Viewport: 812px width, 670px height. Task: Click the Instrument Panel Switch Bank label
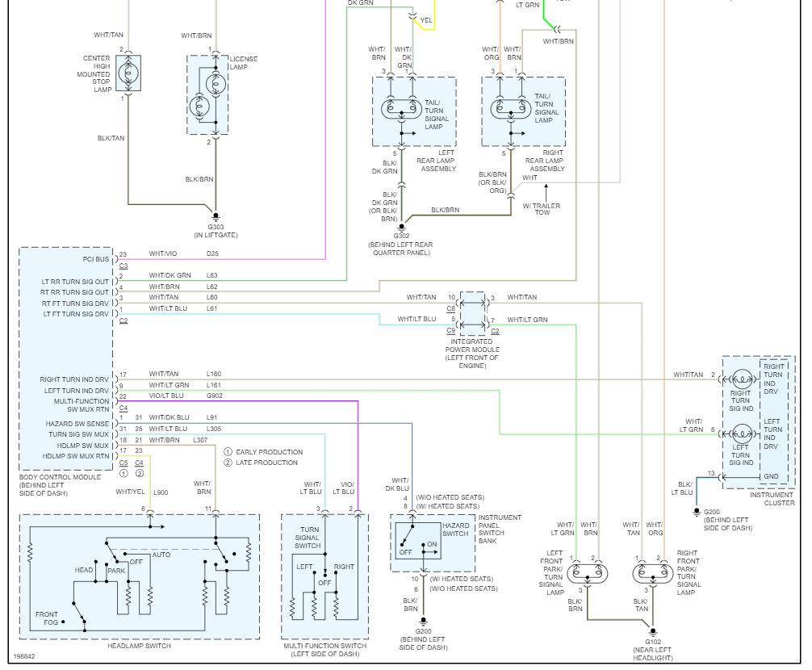tap(500, 530)
